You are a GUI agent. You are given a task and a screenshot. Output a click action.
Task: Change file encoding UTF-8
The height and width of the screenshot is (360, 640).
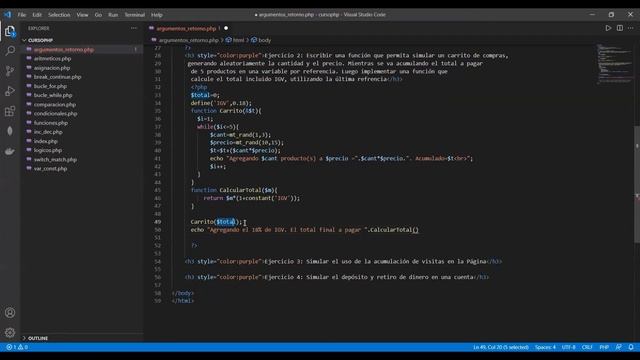point(569,347)
